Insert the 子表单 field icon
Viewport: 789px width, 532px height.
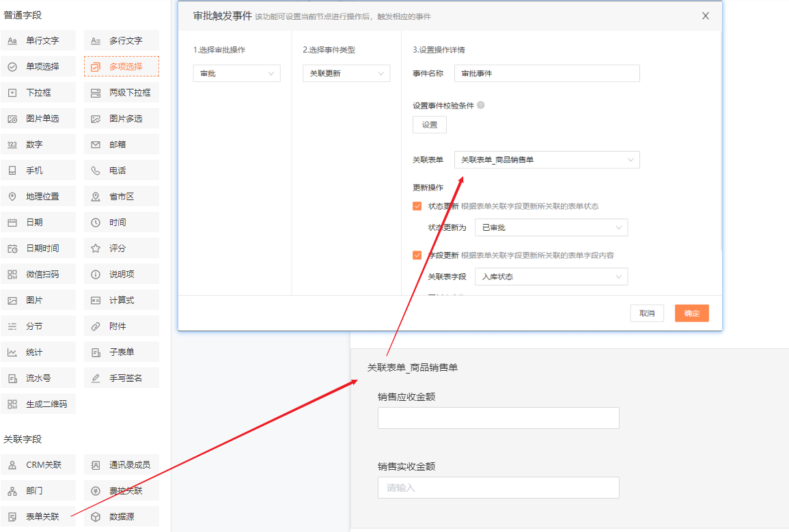coord(96,352)
